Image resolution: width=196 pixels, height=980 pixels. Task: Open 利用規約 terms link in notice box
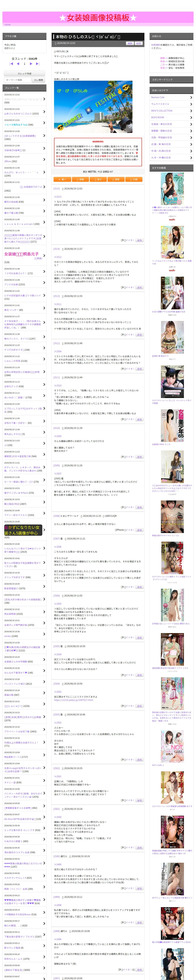click(x=156, y=45)
